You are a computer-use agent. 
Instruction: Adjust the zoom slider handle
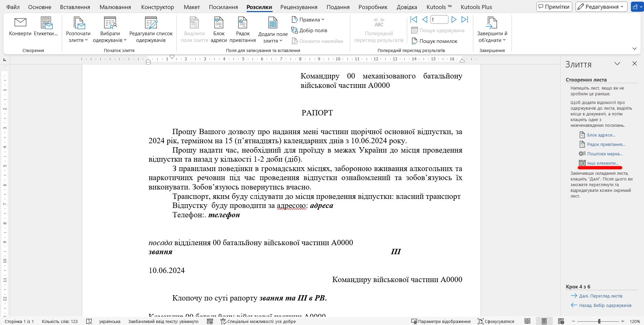coord(599,321)
